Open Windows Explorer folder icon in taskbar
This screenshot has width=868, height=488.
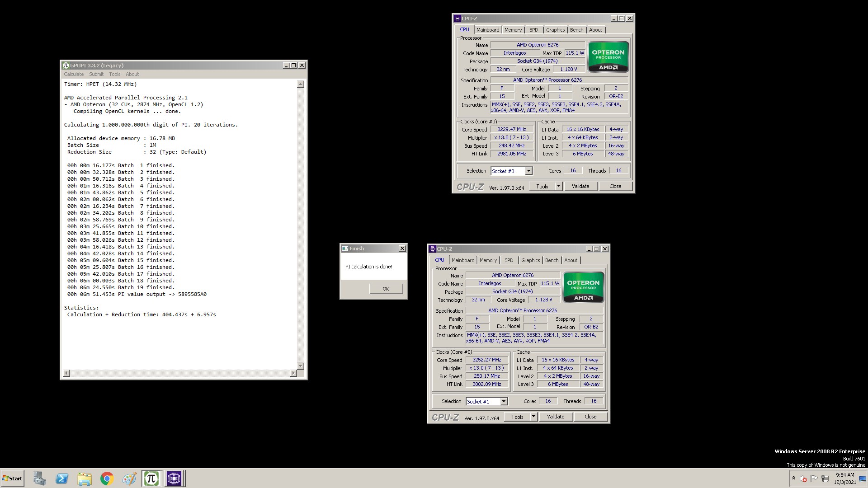pos(85,479)
